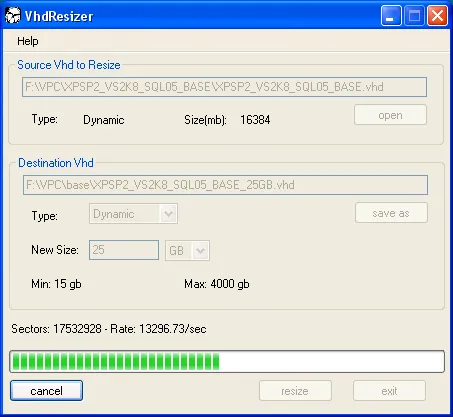
Task: Click the Type dropdown arrow
Action: tap(169, 214)
